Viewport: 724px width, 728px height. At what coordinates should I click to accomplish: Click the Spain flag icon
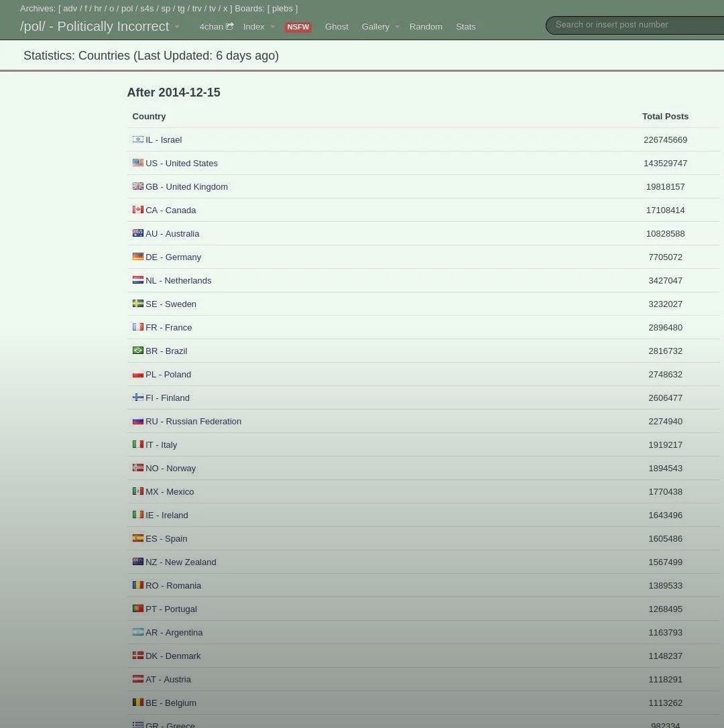click(138, 538)
